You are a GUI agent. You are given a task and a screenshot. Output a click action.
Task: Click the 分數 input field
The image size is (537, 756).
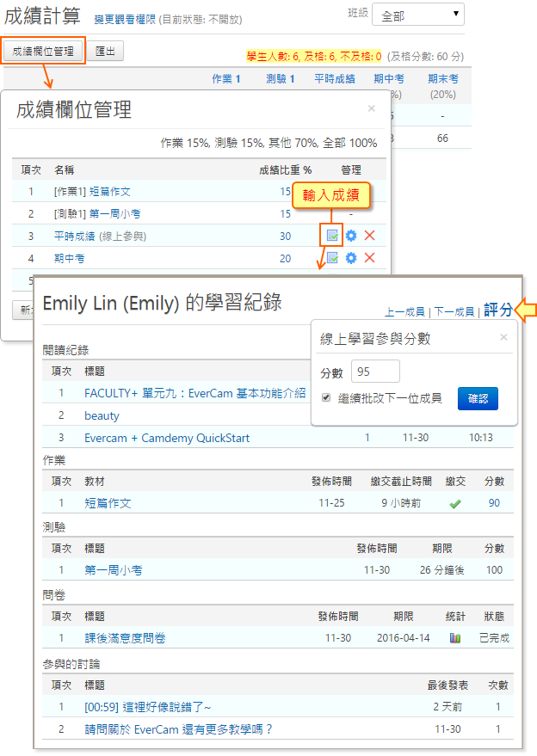tap(375, 372)
